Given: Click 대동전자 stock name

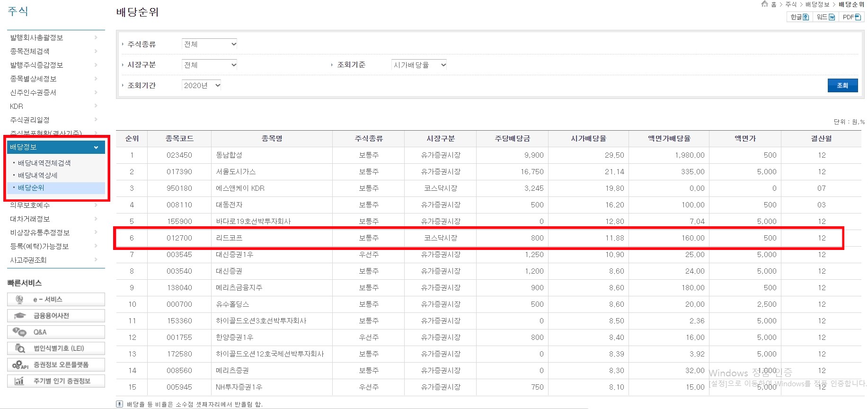Looking at the screenshot, I should (x=229, y=205).
